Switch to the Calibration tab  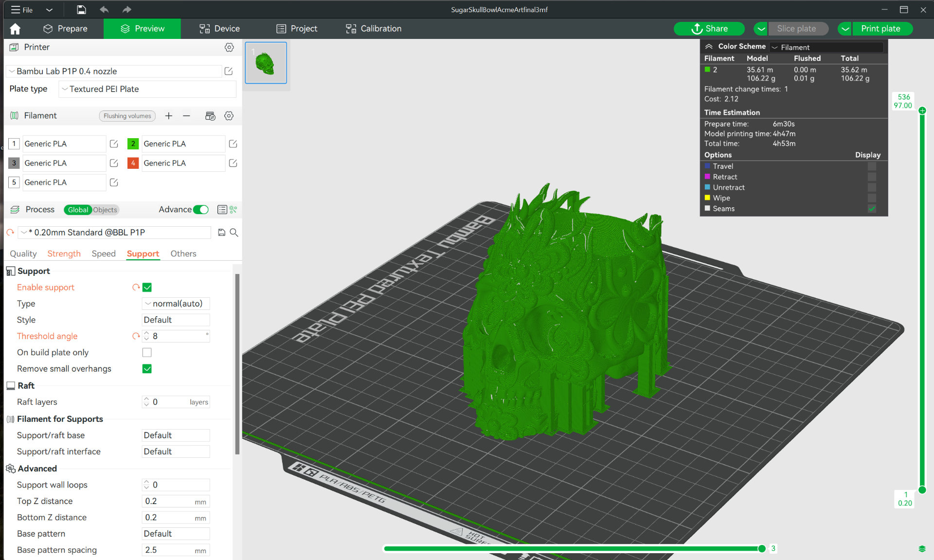pyautogui.click(x=374, y=29)
